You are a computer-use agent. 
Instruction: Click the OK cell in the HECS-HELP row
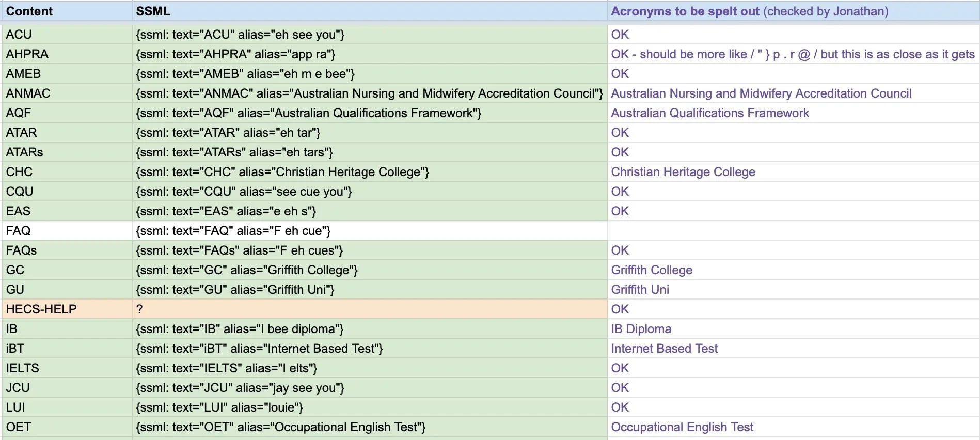point(793,309)
